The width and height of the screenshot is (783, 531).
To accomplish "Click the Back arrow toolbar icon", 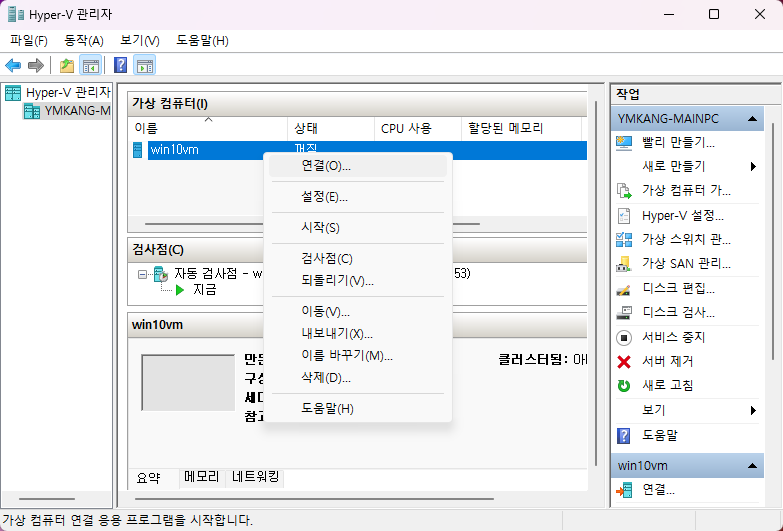I will 13,65.
